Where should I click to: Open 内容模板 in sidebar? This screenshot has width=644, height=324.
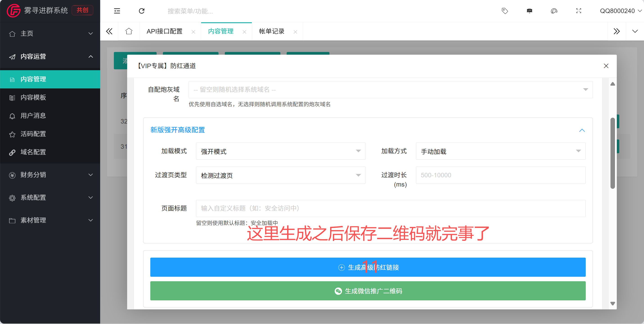pos(50,97)
